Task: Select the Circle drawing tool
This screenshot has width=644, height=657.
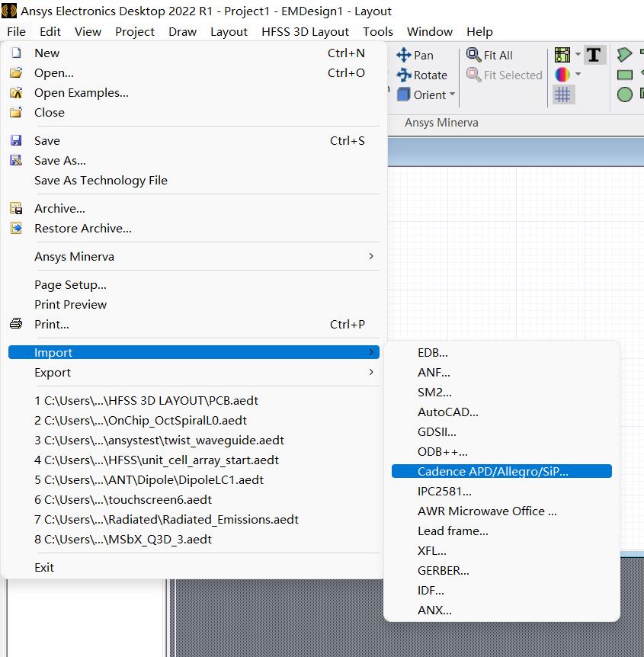Action: [x=623, y=95]
